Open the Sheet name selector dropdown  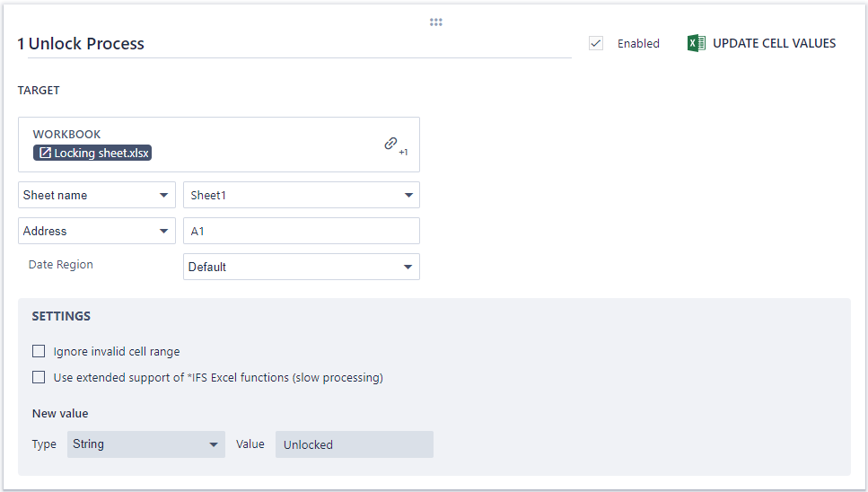tap(97, 195)
